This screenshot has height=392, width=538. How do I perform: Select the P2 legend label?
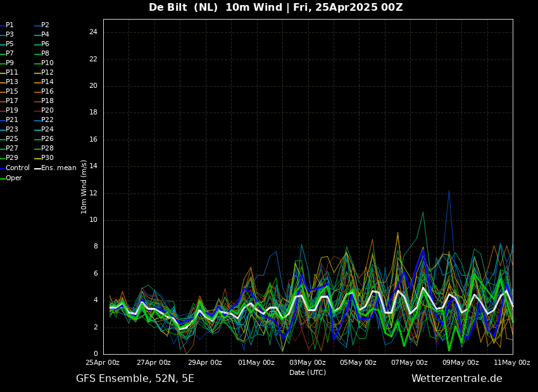[45, 25]
